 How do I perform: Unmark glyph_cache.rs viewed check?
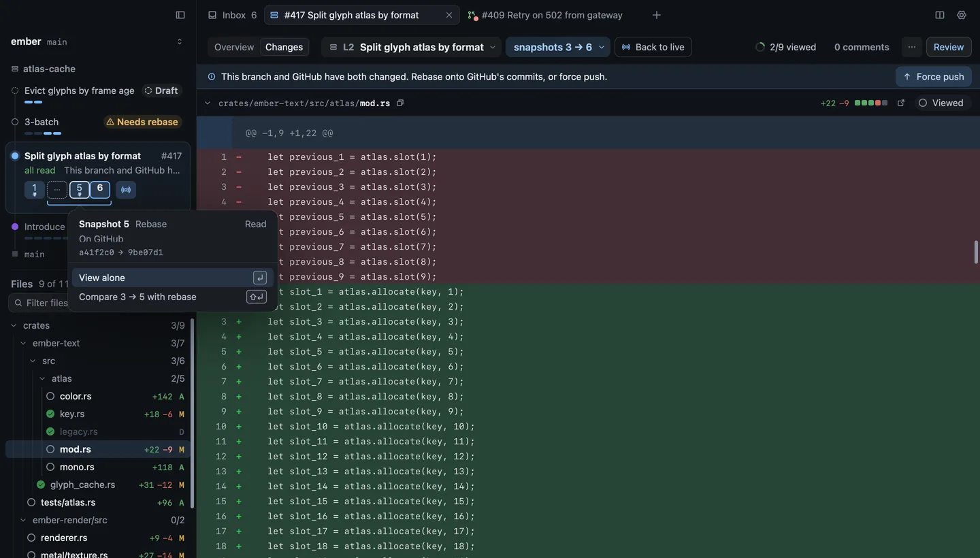[x=41, y=485]
